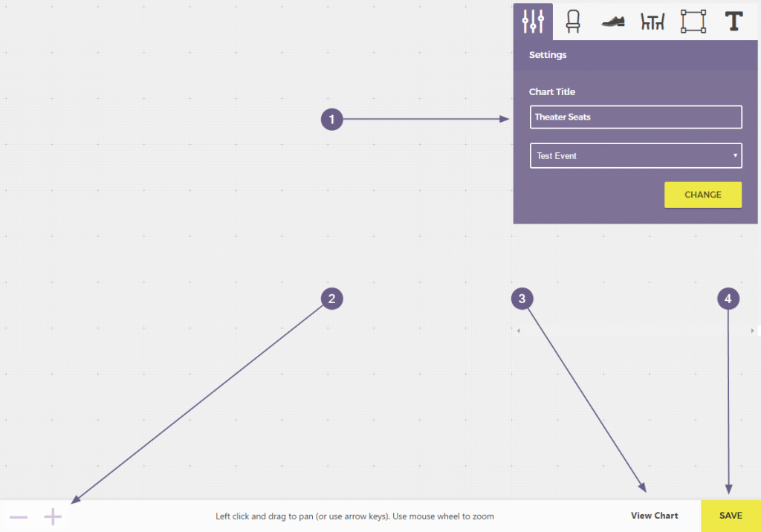
Task: Click inside the Chart Title text field
Action: pos(635,117)
